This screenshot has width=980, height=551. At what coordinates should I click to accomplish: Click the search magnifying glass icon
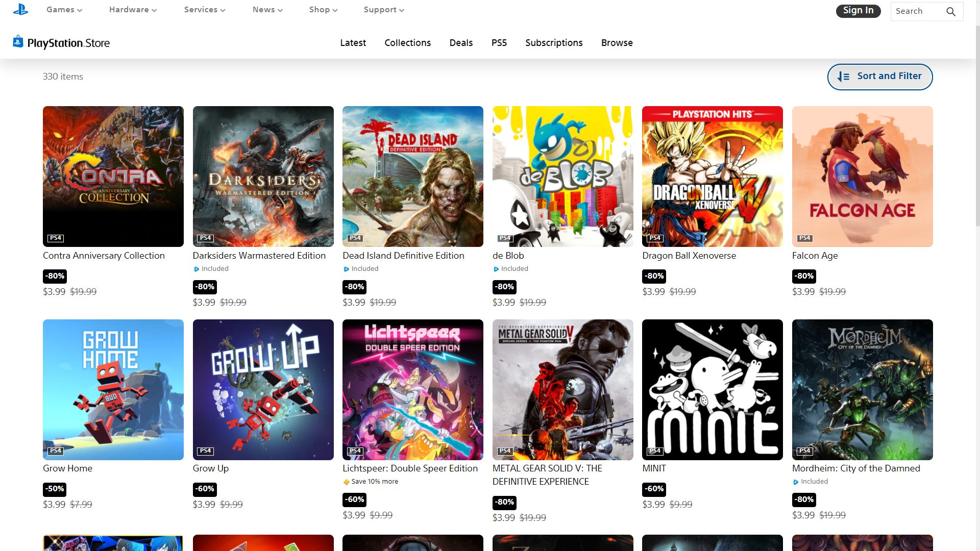tap(950, 12)
